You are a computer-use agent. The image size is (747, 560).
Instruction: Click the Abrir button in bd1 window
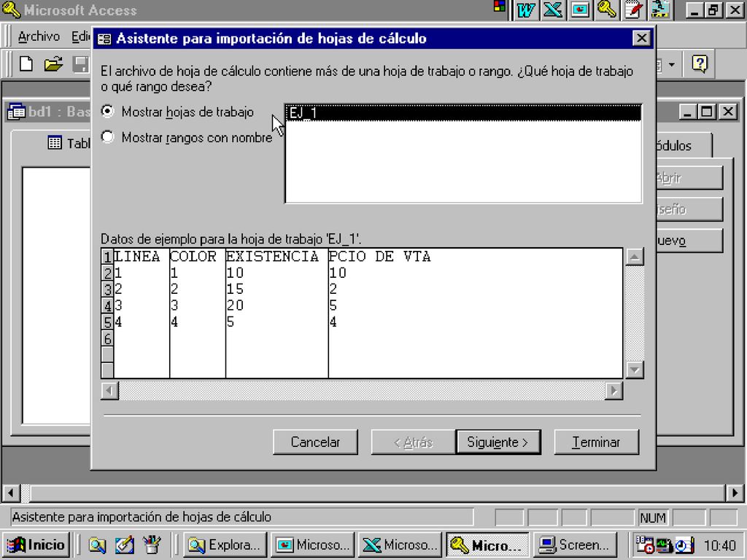pyautogui.click(x=689, y=178)
